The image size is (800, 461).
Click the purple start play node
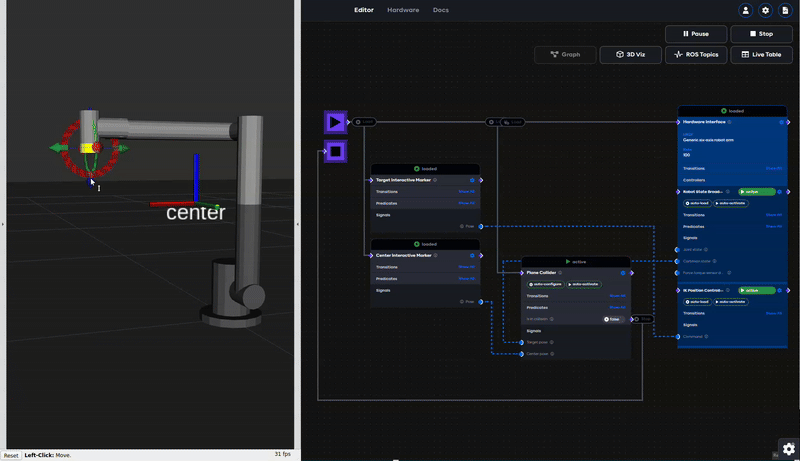pyautogui.click(x=335, y=122)
